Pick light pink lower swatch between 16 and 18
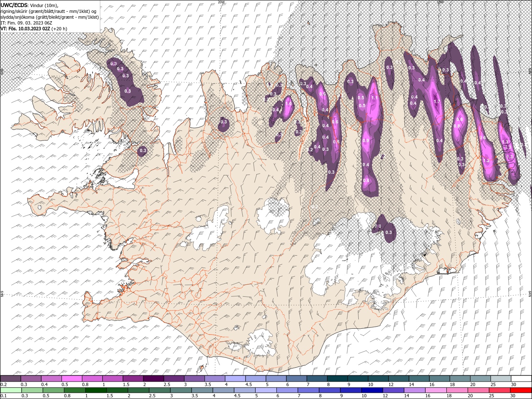 (436, 390)
